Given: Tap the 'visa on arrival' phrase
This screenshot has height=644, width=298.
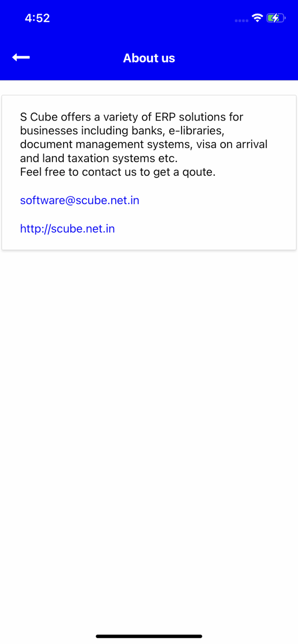Looking at the screenshot, I should 232,145.
